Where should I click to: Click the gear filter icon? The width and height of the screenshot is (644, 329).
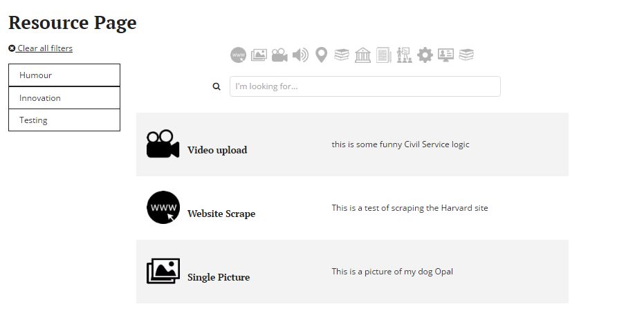(425, 55)
